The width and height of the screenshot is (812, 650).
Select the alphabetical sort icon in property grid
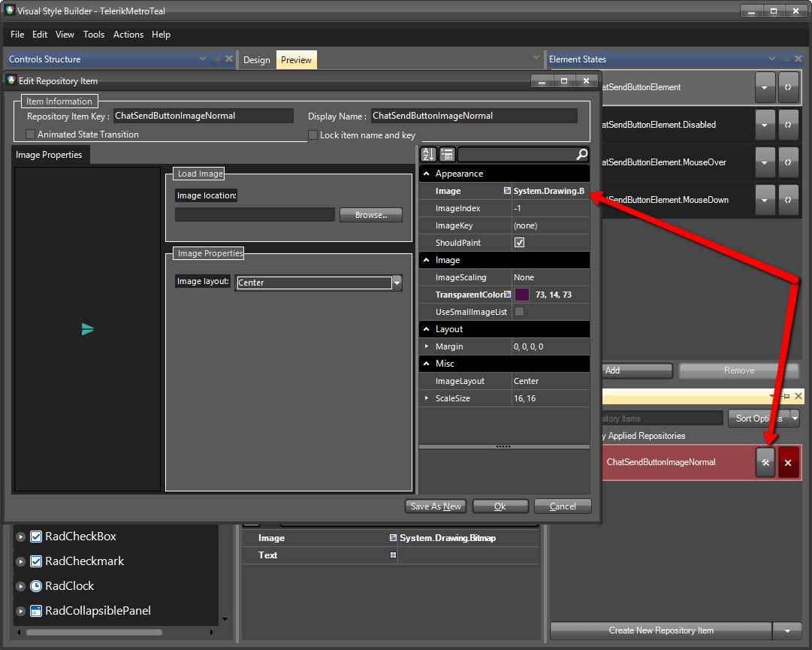pyautogui.click(x=428, y=154)
